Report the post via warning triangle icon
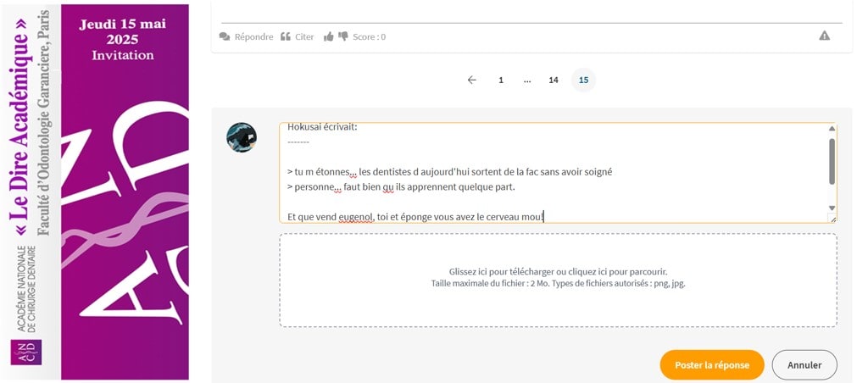Viewport: 868px width, 383px height. pos(825,36)
